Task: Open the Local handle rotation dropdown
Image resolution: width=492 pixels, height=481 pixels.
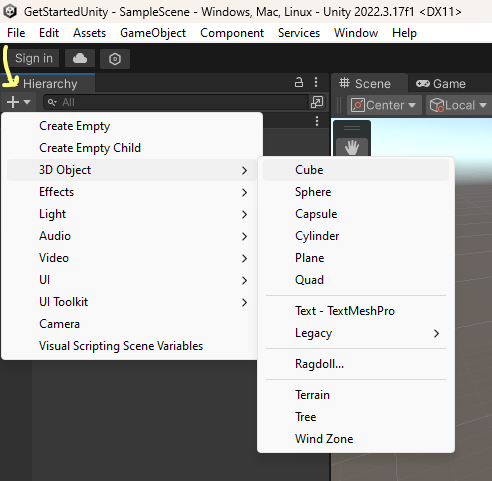Action: click(459, 105)
